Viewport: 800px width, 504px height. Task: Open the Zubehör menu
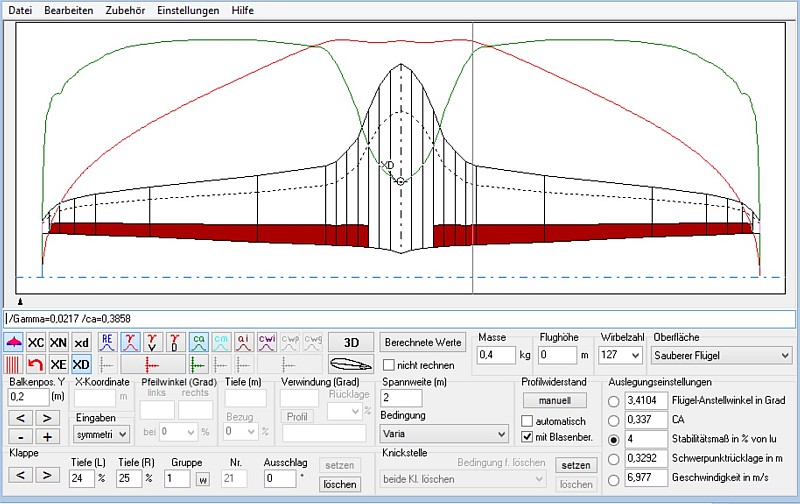tap(126, 9)
